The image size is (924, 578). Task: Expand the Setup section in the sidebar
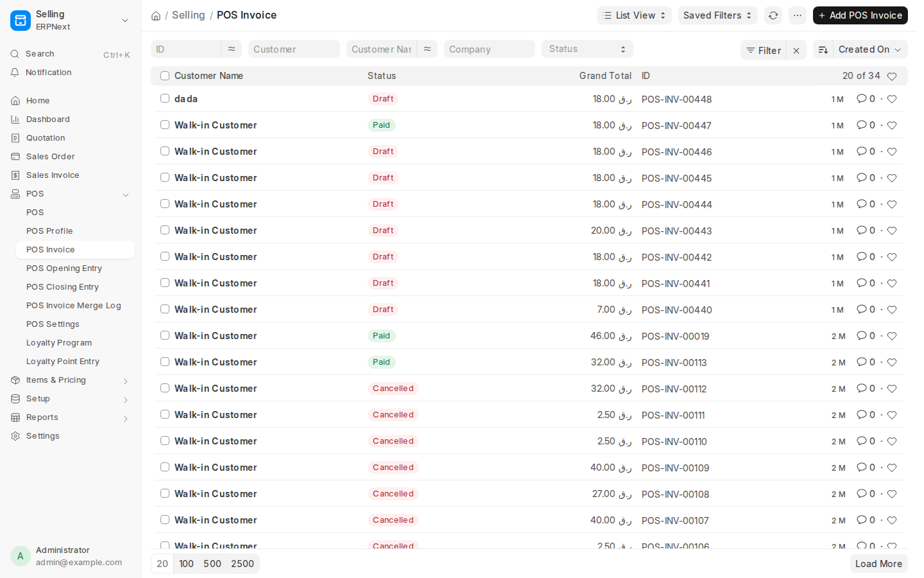pyautogui.click(x=126, y=399)
